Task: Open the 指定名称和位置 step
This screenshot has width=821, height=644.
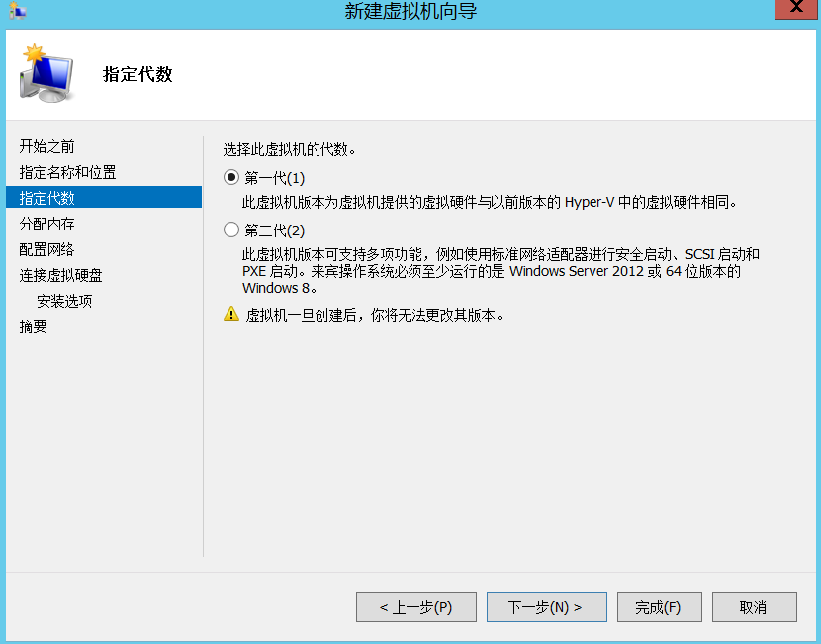Action: click(67, 172)
